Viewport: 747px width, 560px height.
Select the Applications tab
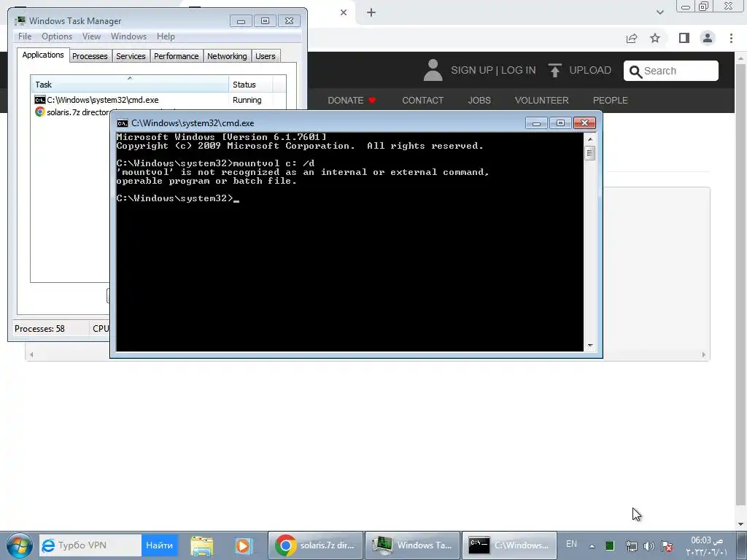pos(43,55)
